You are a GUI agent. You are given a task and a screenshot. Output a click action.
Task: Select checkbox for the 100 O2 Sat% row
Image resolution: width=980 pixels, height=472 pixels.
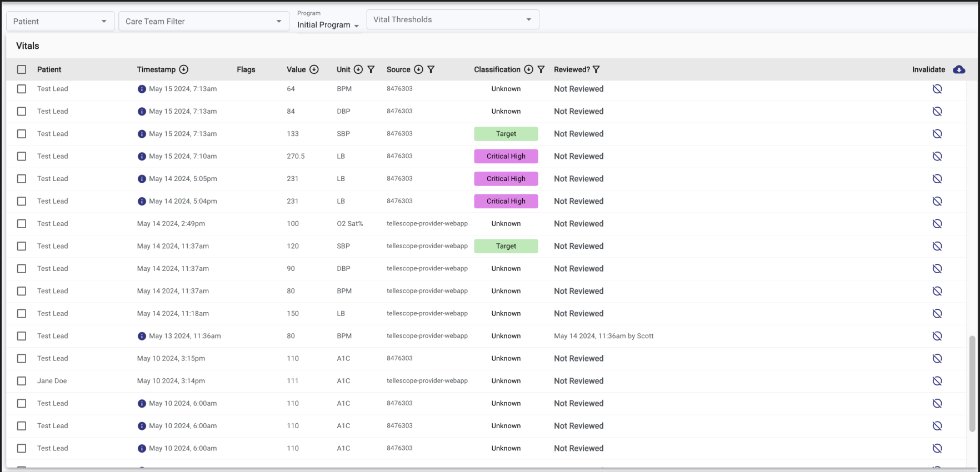(22, 224)
